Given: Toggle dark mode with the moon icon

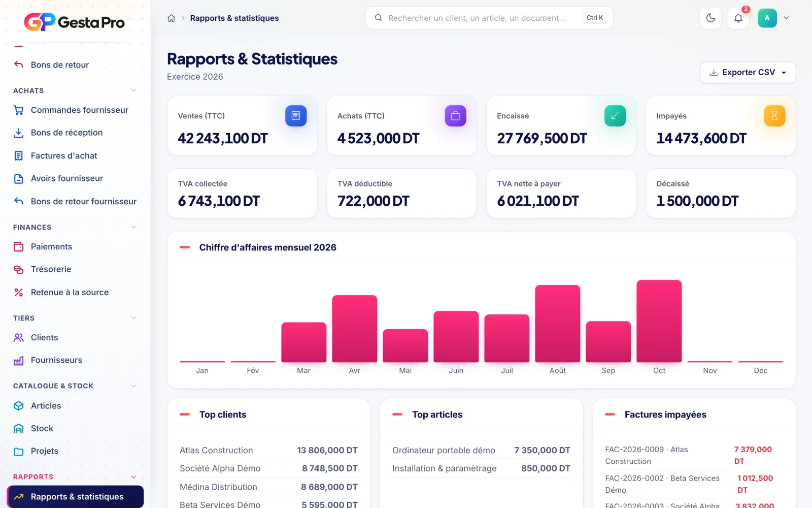Looking at the screenshot, I should tap(710, 18).
